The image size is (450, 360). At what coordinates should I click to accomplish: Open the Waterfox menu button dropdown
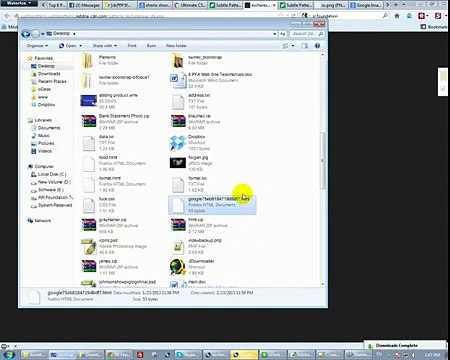(x=19, y=3)
